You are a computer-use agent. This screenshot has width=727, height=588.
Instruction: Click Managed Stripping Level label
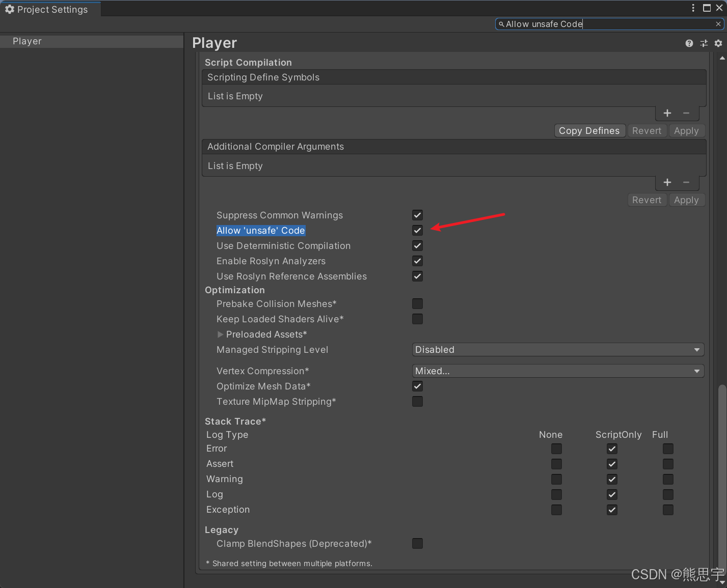tap(272, 350)
